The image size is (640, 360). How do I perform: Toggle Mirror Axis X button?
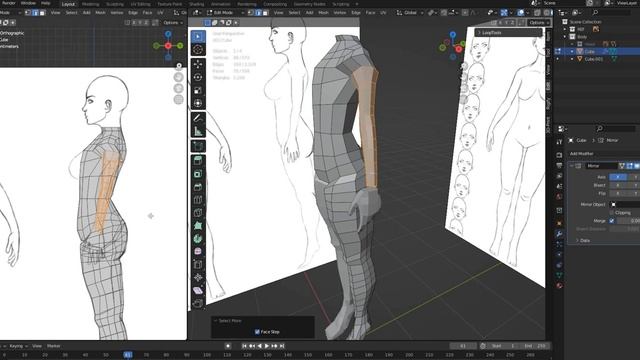pos(618,177)
